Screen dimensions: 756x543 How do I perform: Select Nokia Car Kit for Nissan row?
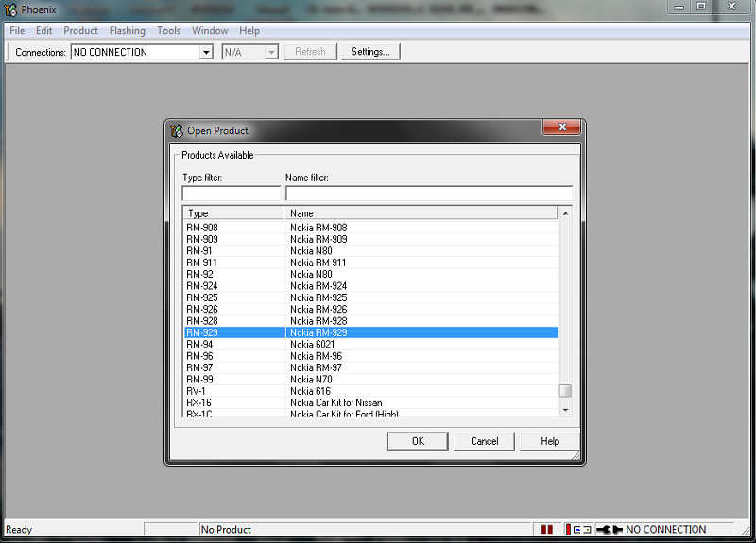[x=371, y=402]
